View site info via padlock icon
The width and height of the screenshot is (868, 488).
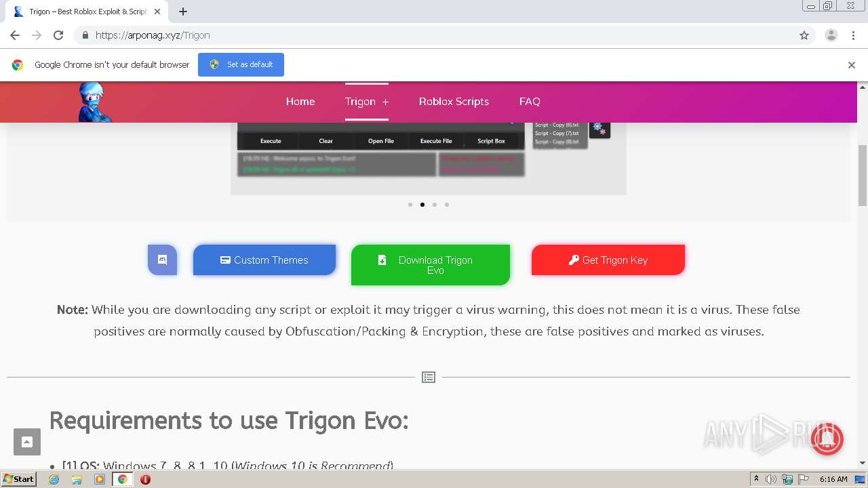pyautogui.click(x=85, y=35)
